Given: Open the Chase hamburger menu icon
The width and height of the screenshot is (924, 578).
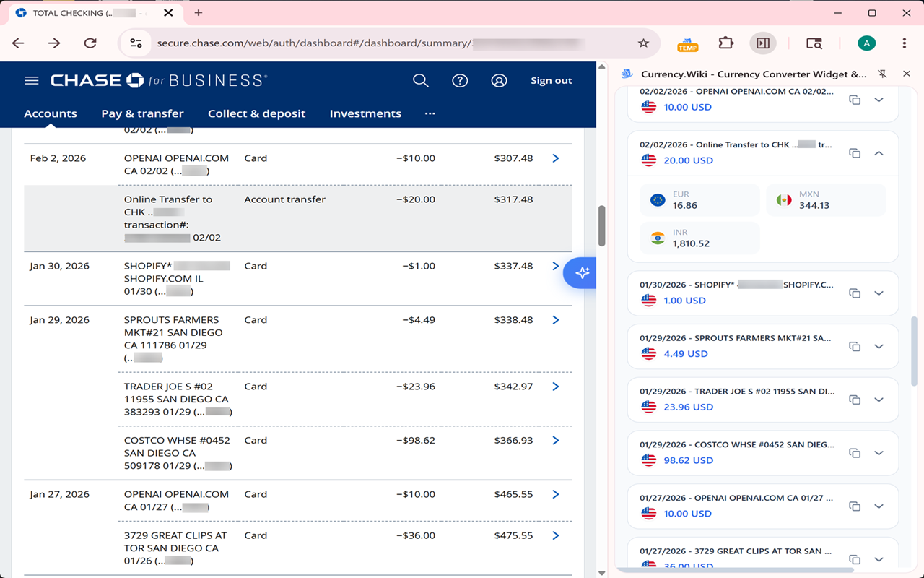Looking at the screenshot, I should click(32, 81).
